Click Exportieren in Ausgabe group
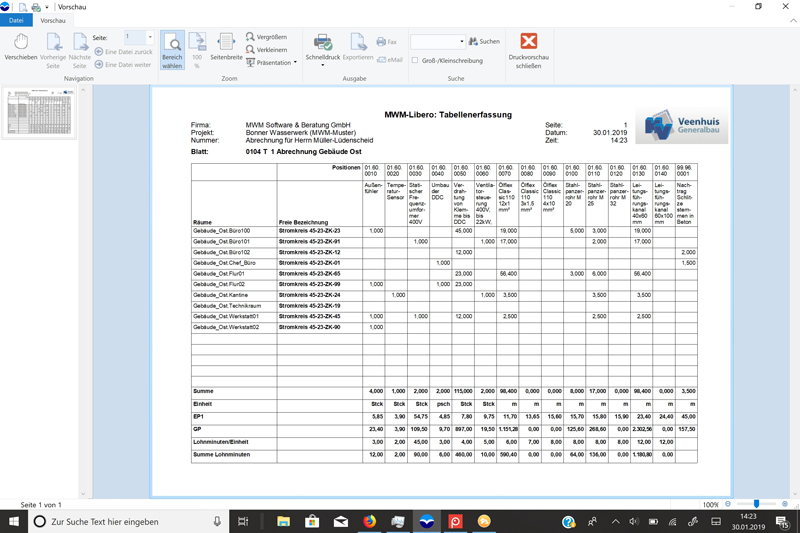800x533 pixels. point(357,47)
